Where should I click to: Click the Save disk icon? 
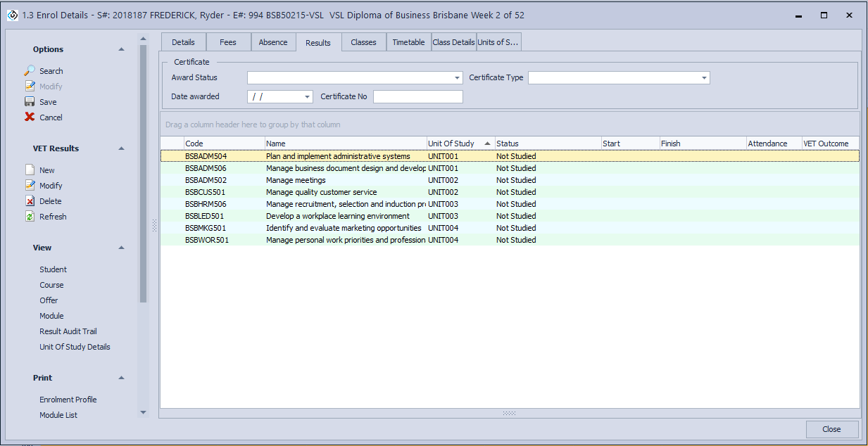[30, 102]
